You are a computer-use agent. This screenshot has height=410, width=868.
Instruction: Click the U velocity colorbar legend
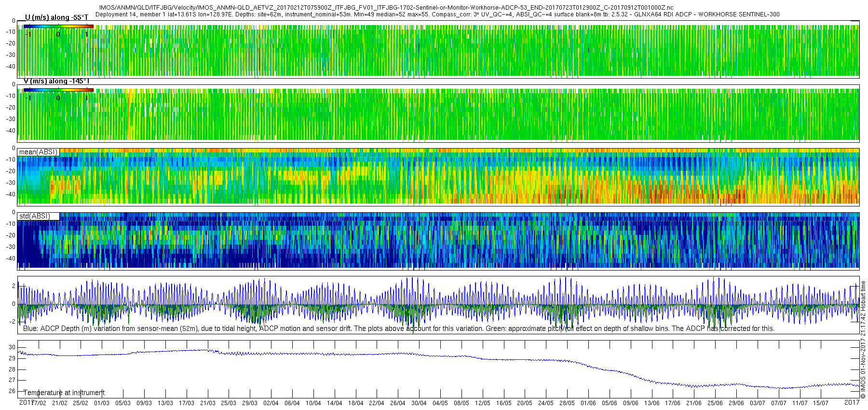(x=58, y=27)
